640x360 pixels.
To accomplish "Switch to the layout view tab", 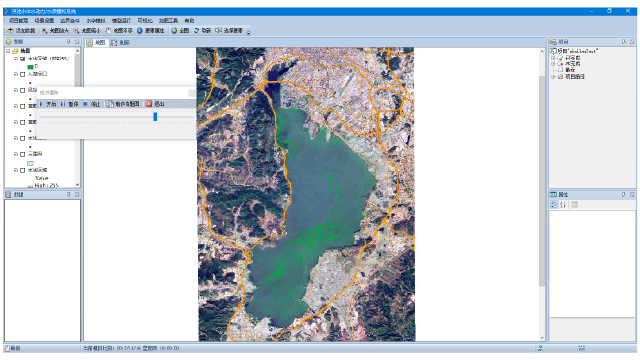I will [120, 42].
